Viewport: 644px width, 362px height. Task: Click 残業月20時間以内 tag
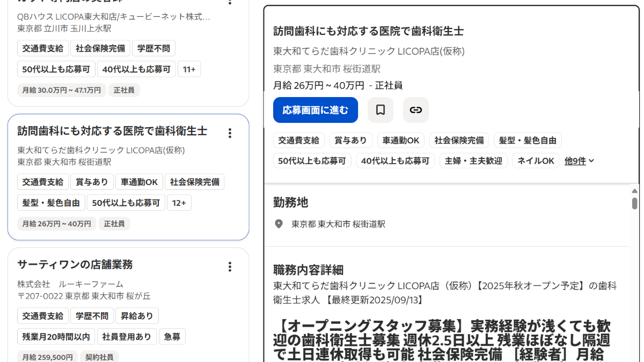[56, 337]
